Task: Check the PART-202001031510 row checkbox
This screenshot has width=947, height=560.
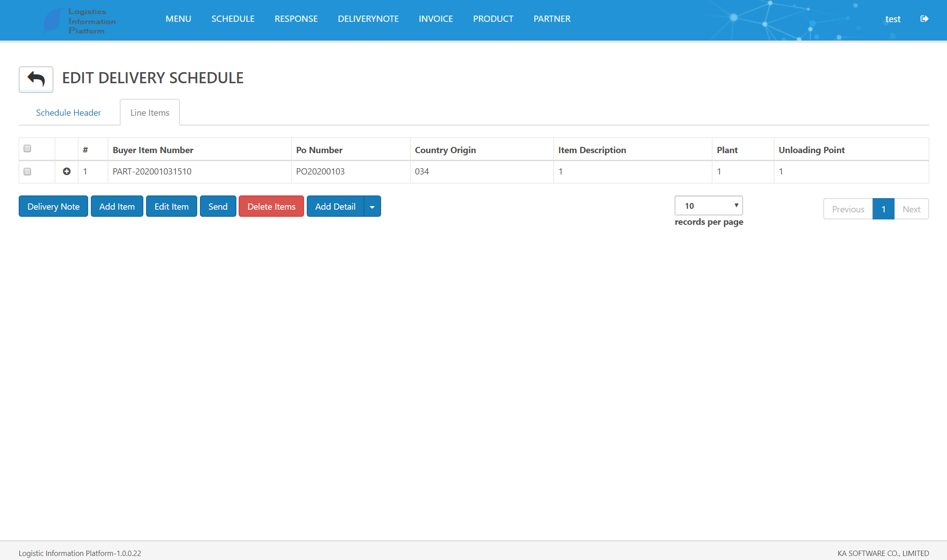Action: (x=27, y=171)
